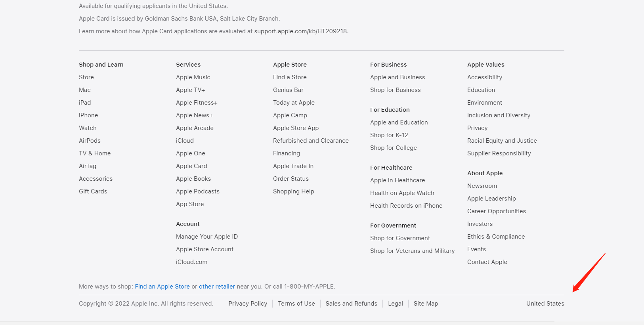Open Privacy Policy in the bottom bar
Image resolution: width=644 pixels, height=325 pixels.
tap(248, 304)
